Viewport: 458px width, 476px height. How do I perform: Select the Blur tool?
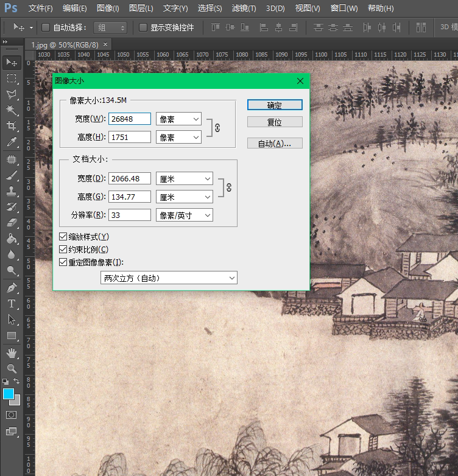12,254
